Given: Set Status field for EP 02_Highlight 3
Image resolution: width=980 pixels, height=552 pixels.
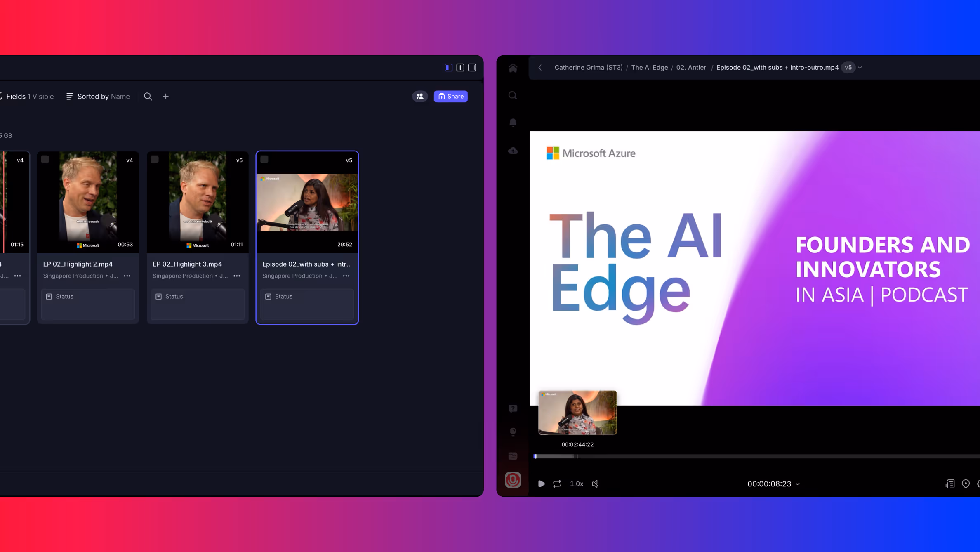Looking at the screenshot, I should tap(198, 304).
